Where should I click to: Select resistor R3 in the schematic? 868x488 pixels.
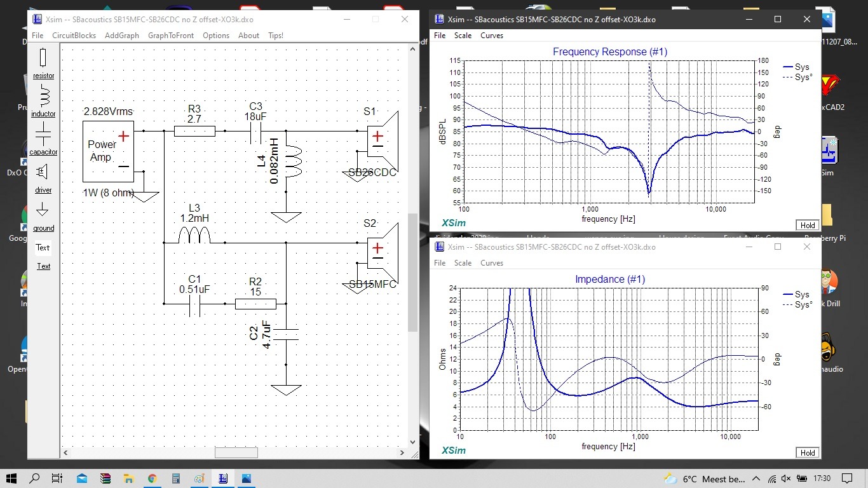pyautogui.click(x=194, y=131)
